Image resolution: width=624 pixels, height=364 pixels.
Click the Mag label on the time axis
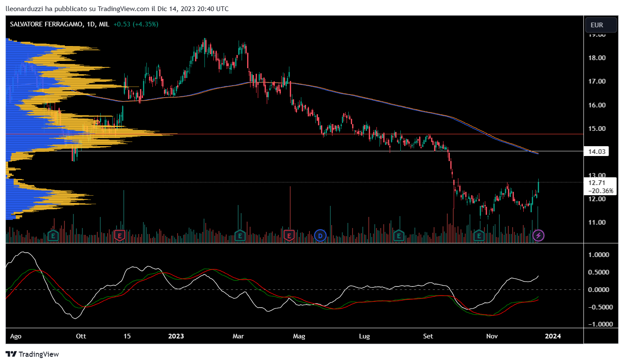299,336
